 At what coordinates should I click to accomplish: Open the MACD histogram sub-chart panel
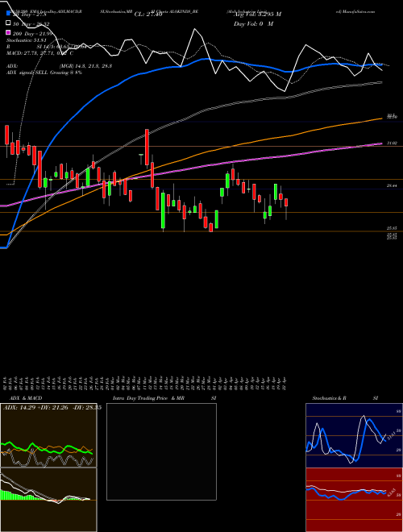click(48, 500)
